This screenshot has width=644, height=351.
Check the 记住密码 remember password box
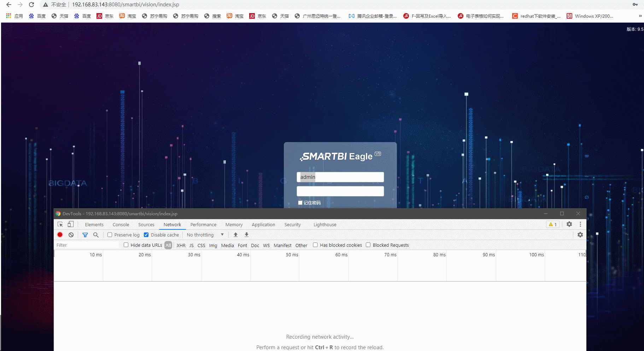(300, 203)
